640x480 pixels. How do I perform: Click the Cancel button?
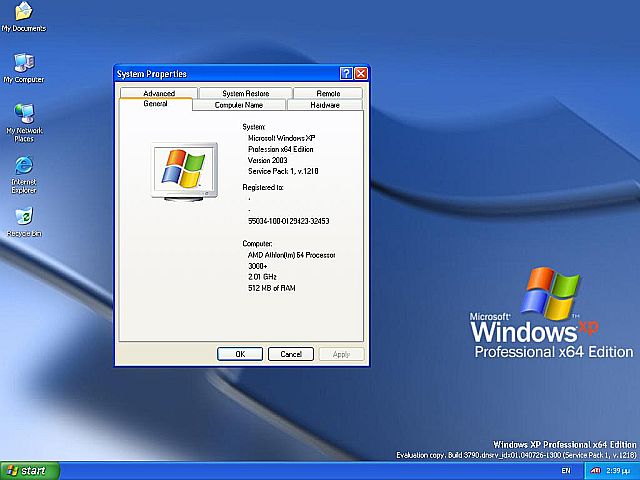tap(291, 354)
